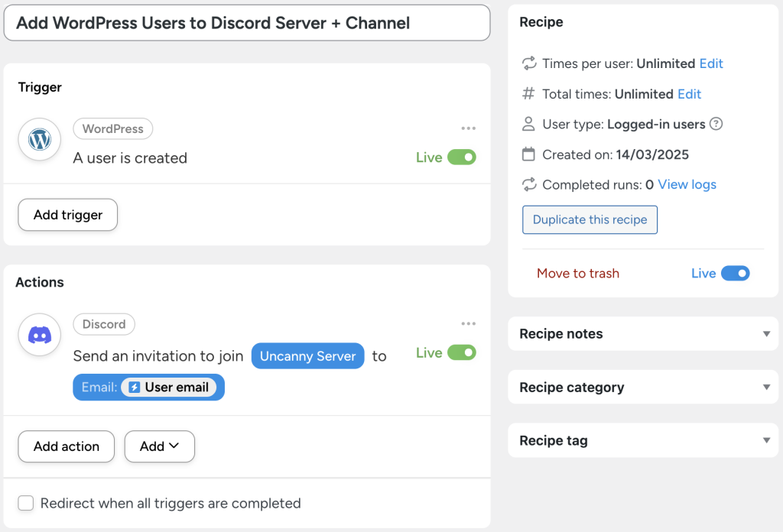Click the completed runs loop icon
The width and height of the screenshot is (783, 532).
(528, 184)
